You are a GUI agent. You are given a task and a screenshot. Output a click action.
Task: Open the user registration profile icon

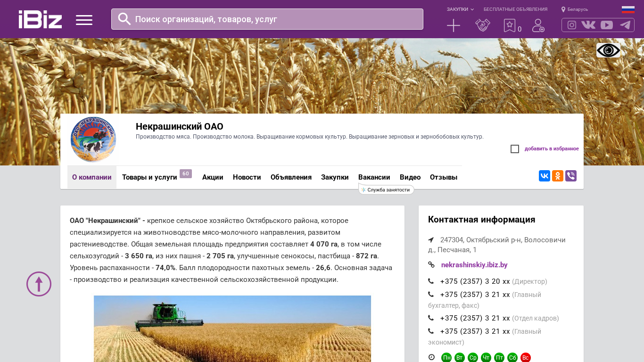538,25
